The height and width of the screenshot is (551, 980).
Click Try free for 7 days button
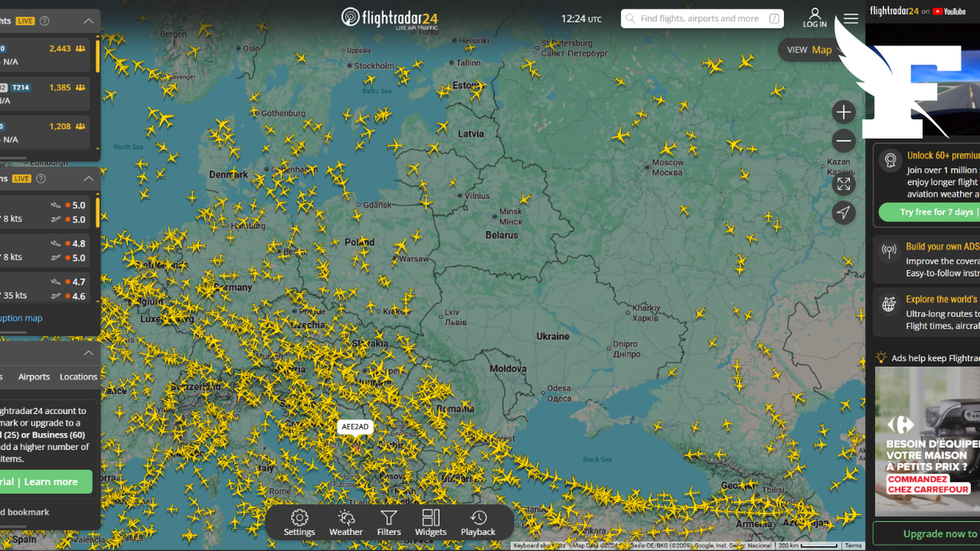(x=929, y=212)
